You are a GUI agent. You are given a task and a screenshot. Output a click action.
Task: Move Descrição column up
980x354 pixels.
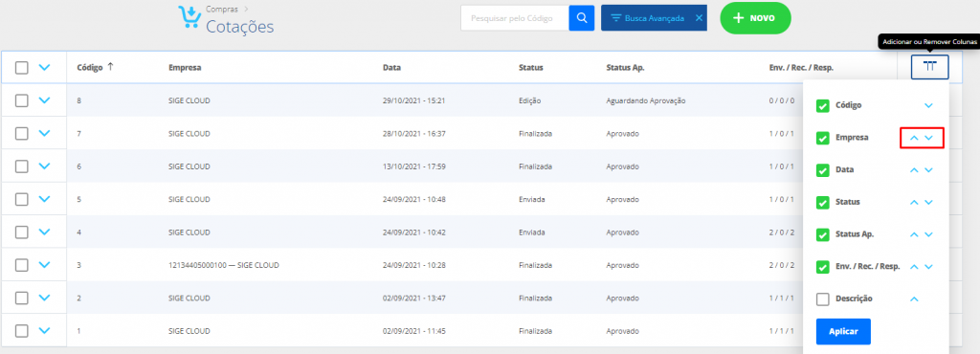coord(914,299)
